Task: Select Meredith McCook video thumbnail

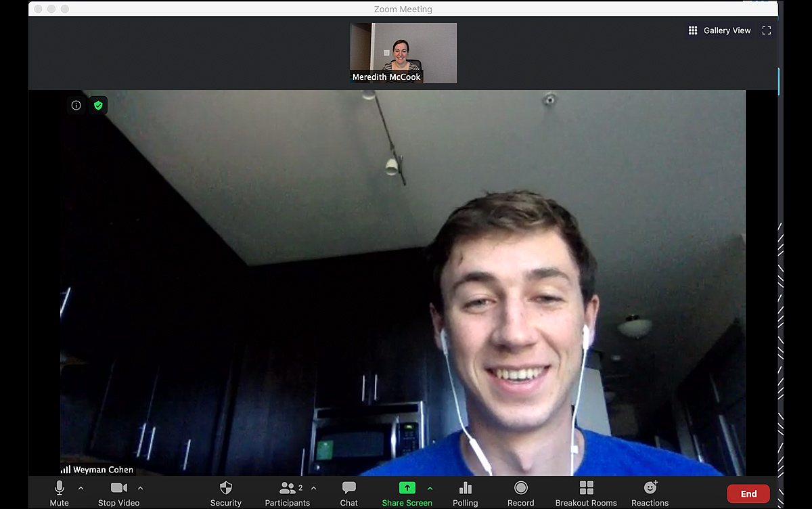Action: pos(403,53)
